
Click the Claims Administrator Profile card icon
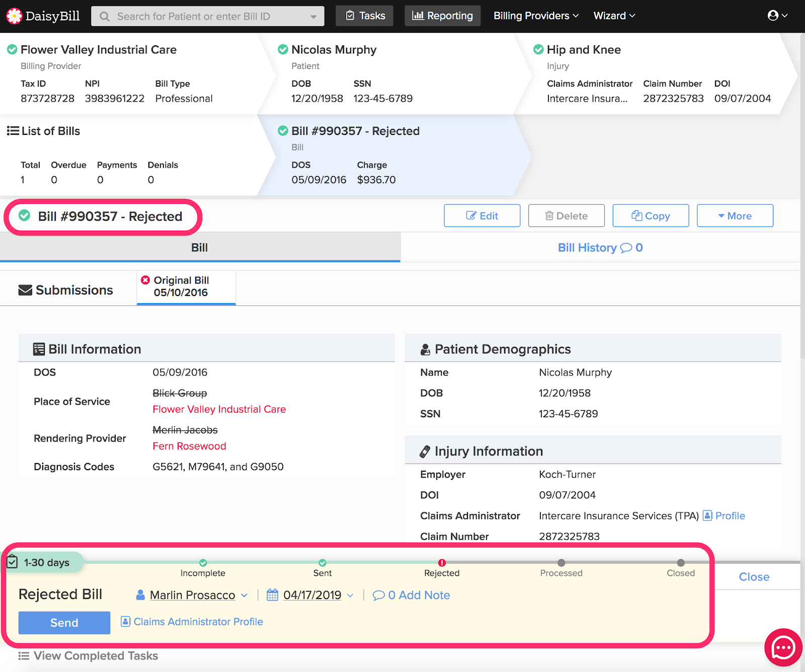tap(126, 622)
